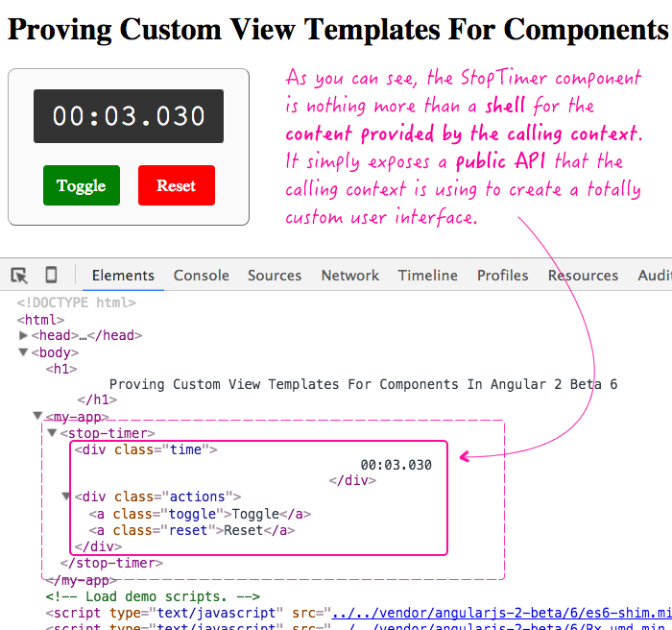Open the Elements tab

123,276
